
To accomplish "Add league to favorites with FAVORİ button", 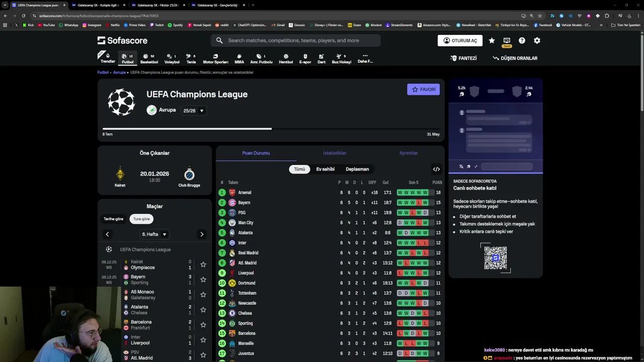I will point(423,89).
